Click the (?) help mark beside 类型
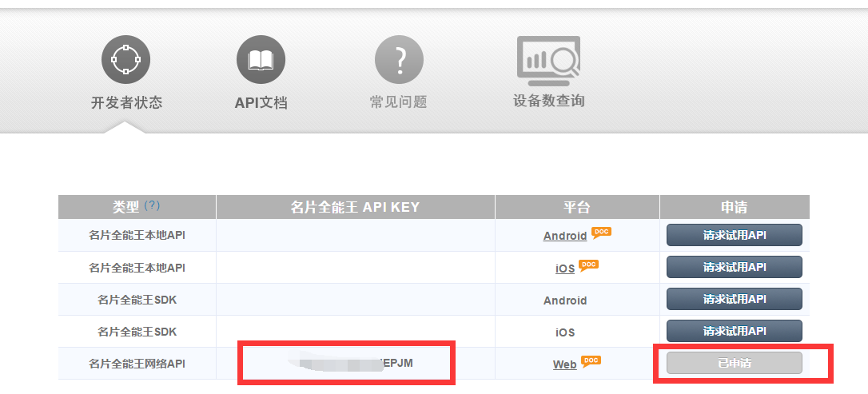Image resolution: width=868 pixels, height=394 pixels. [152, 205]
